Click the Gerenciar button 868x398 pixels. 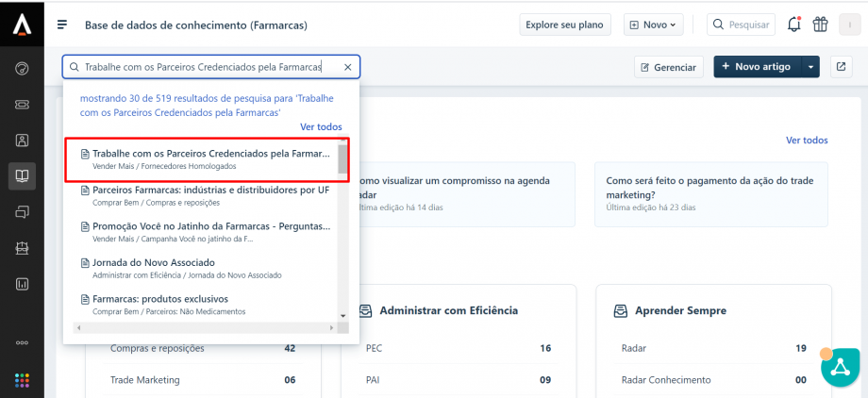pyautogui.click(x=668, y=67)
